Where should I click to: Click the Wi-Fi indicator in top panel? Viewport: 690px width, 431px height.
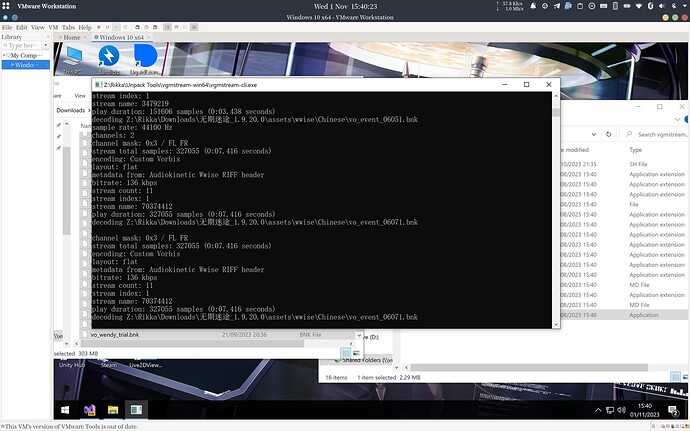click(x=639, y=6)
